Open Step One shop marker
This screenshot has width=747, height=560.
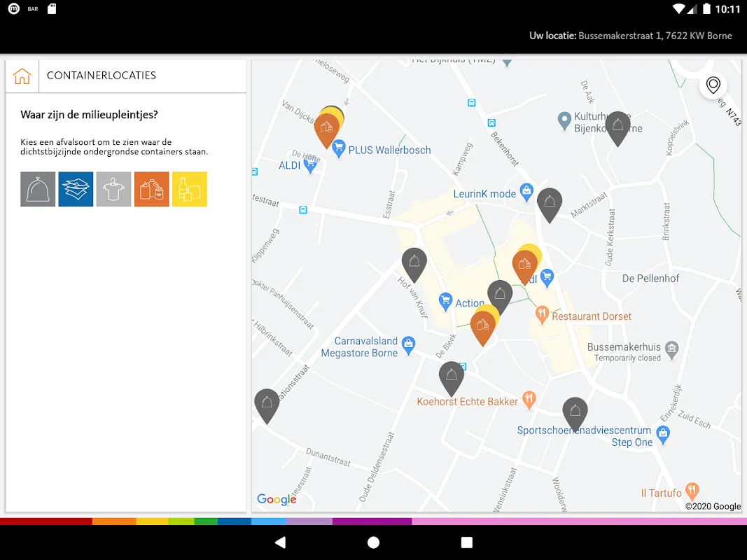coord(663,435)
